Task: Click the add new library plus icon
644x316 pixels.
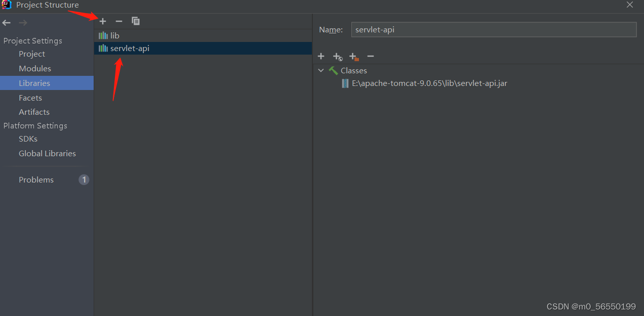Action: point(103,21)
